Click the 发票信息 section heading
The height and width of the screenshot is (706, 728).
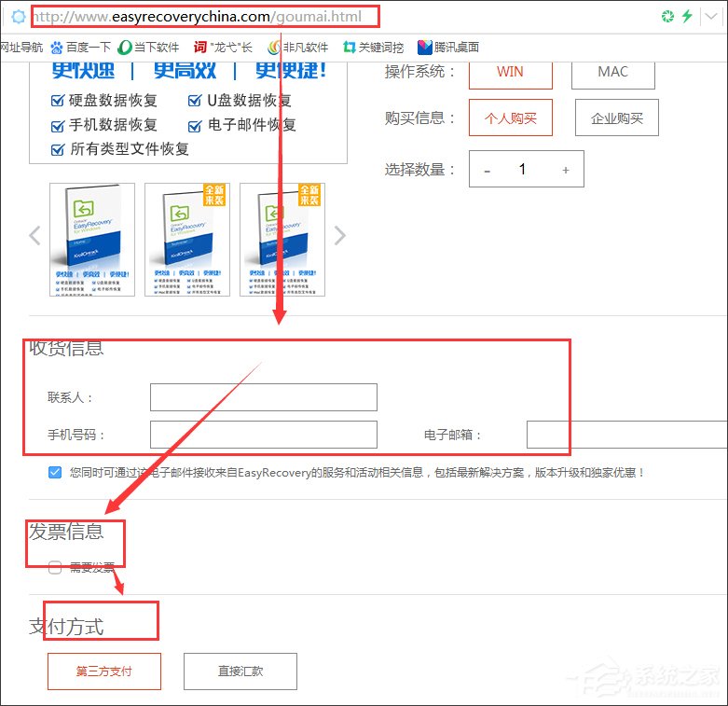click(66, 532)
